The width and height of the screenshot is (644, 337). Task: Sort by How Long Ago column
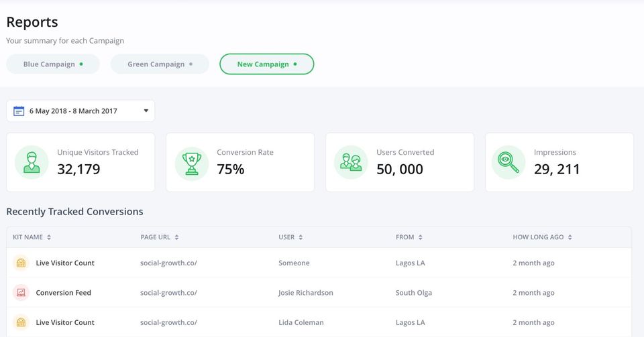[x=570, y=237]
